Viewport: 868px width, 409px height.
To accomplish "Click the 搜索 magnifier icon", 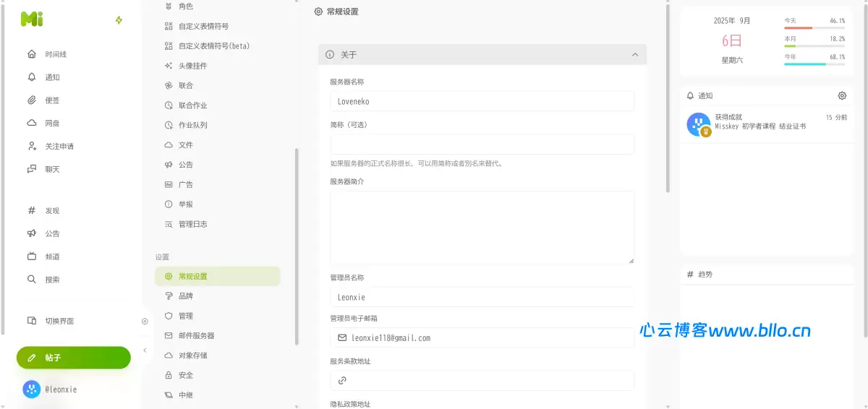I will (32, 280).
